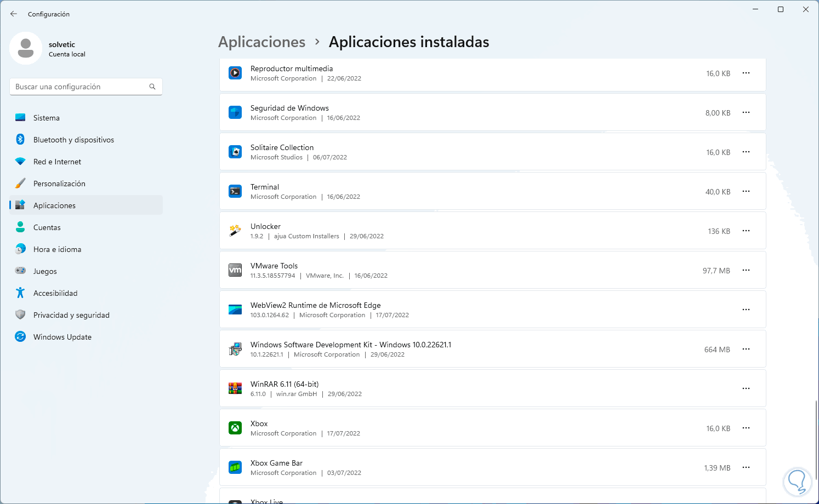Open more options for Unlocker

click(x=746, y=231)
